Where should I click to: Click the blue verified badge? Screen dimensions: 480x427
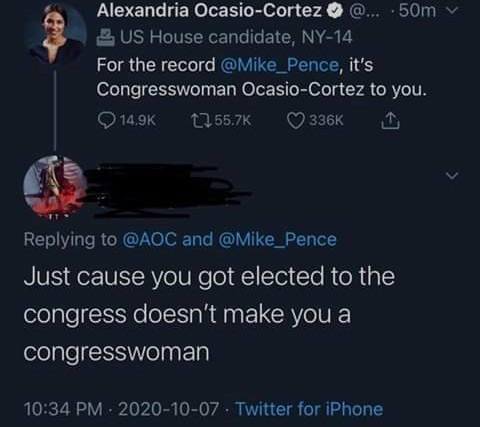(x=335, y=11)
